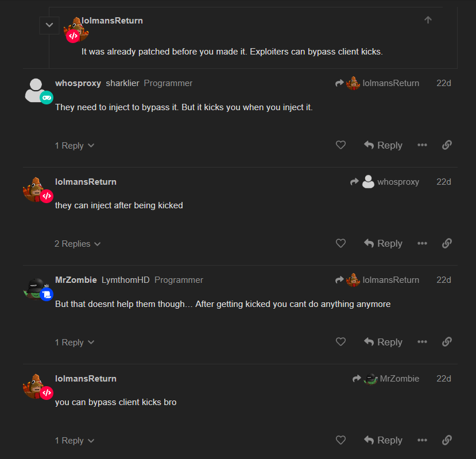This screenshot has height=459, width=476.
Task: Click whosproxy's default avatar picture
Action: tap(36, 91)
